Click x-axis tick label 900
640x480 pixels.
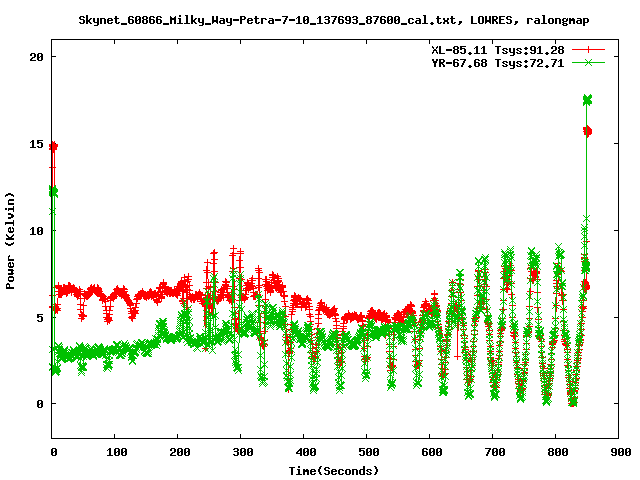pyautogui.click(x=621, y=452)
